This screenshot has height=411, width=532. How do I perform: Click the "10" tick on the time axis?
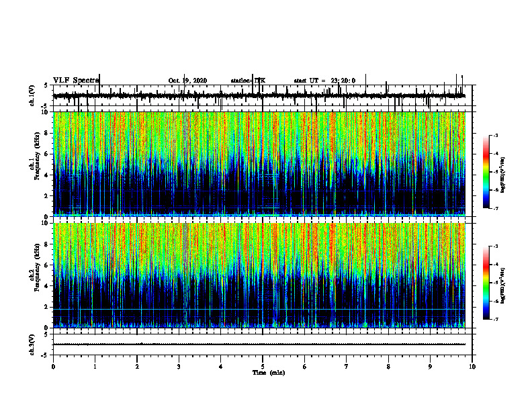[x=472, y=367]
